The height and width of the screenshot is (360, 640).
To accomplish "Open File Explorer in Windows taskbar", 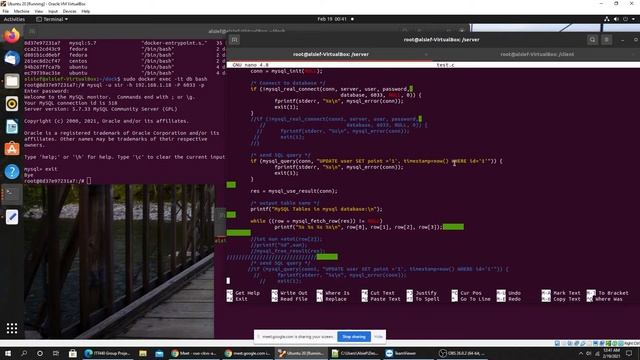I will tap(143, 353).
